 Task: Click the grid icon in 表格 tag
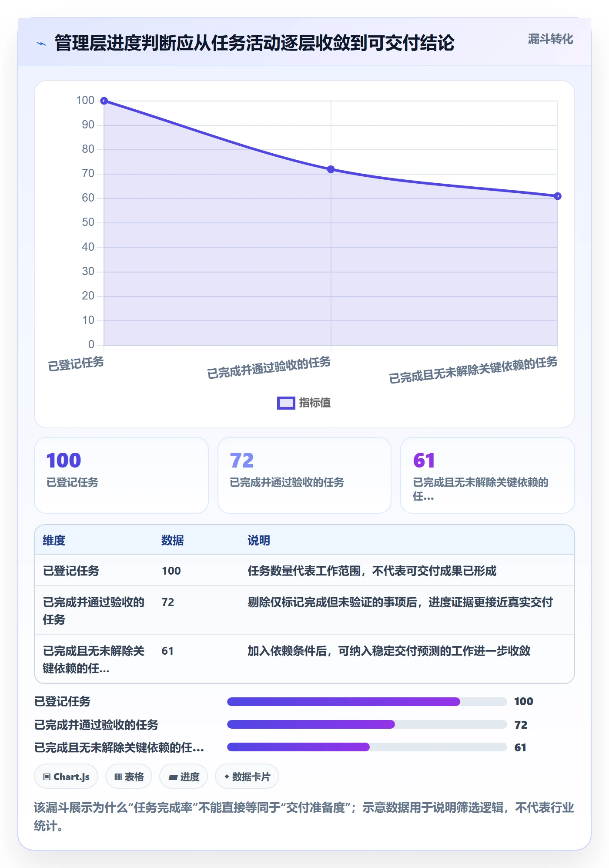(x=118, y=777)
